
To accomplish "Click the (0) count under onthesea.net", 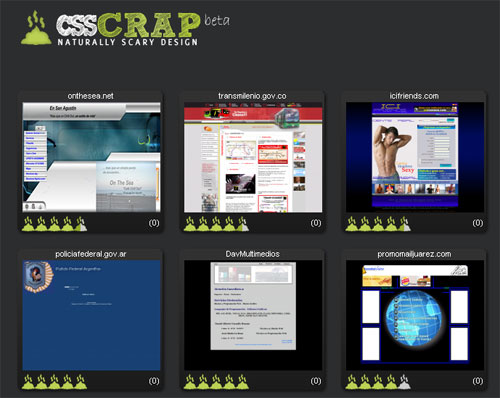I will point(154,223).
